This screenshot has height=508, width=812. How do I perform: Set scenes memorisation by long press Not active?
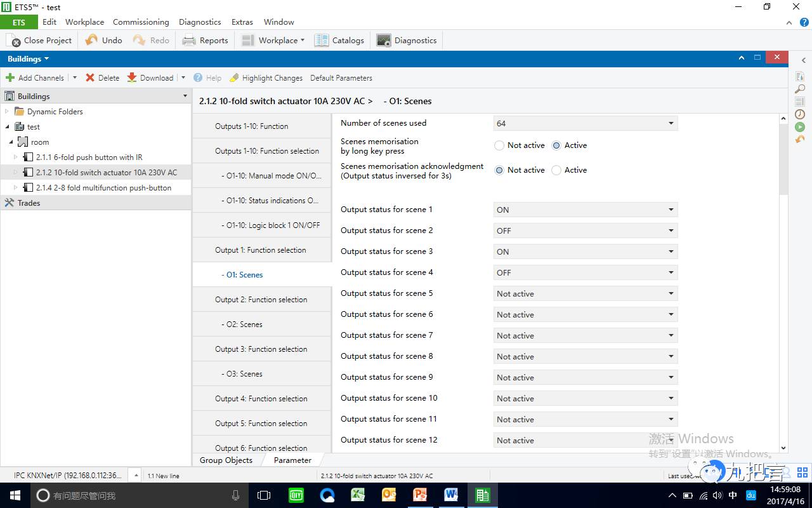499,145
